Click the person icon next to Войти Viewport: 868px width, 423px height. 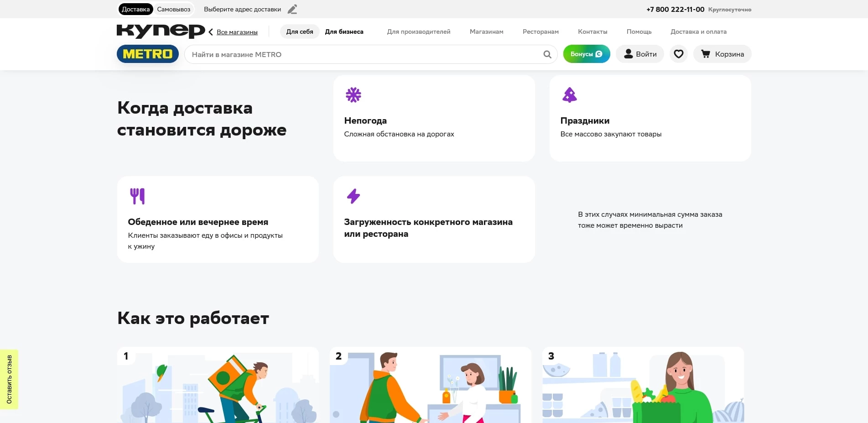click(628, 54)
